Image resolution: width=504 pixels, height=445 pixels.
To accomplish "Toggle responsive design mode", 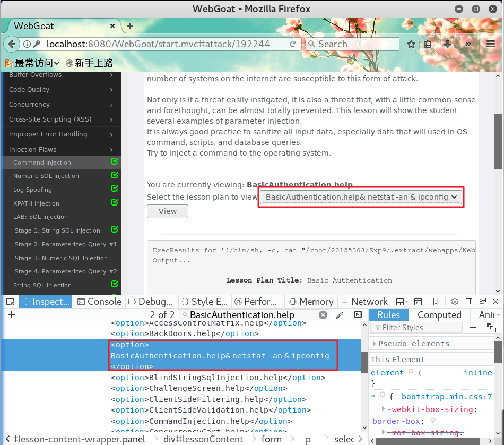I will 436,302.
